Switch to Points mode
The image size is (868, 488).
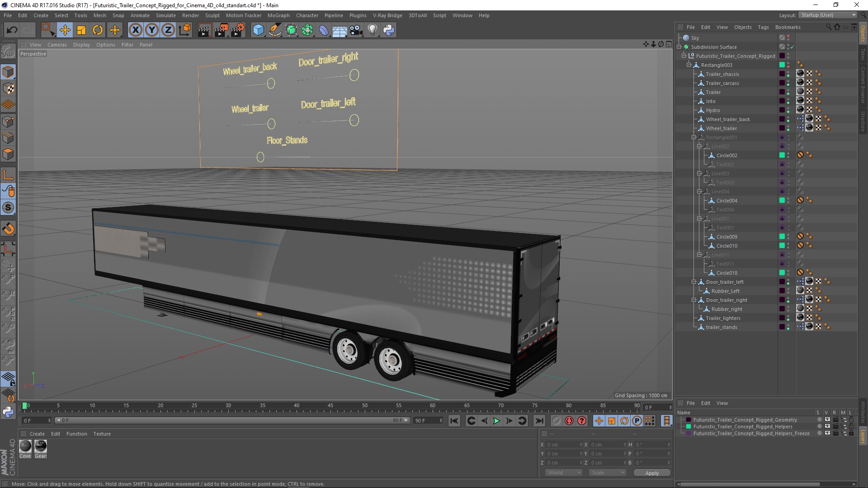(8, 122)
